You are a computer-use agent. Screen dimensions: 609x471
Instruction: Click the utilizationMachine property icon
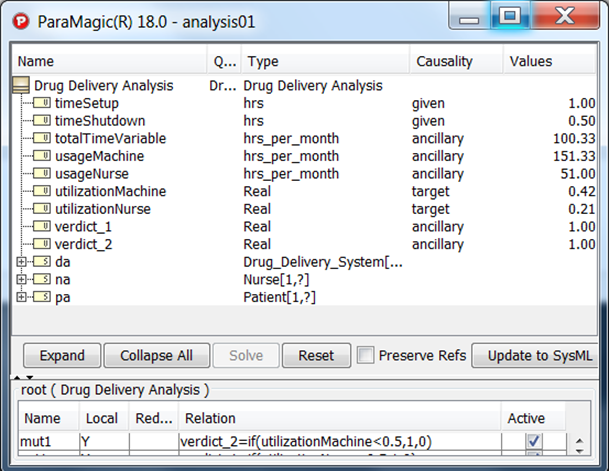click(42, 191)
